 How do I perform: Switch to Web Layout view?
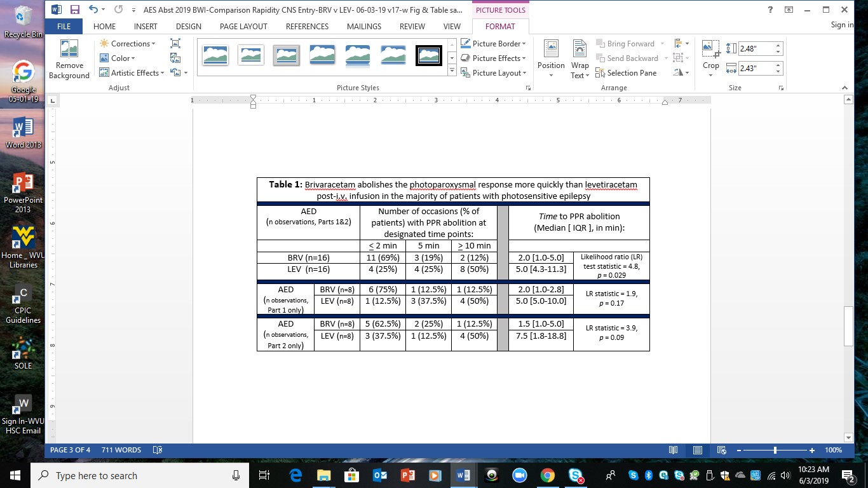pyautogui.click(x=722, y=450)
